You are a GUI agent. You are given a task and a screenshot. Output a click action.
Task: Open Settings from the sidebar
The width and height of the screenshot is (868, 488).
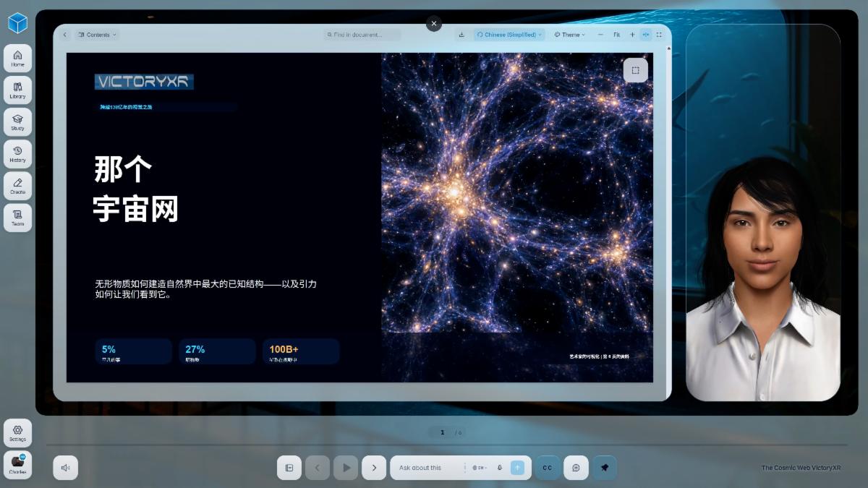click(17, 432)
